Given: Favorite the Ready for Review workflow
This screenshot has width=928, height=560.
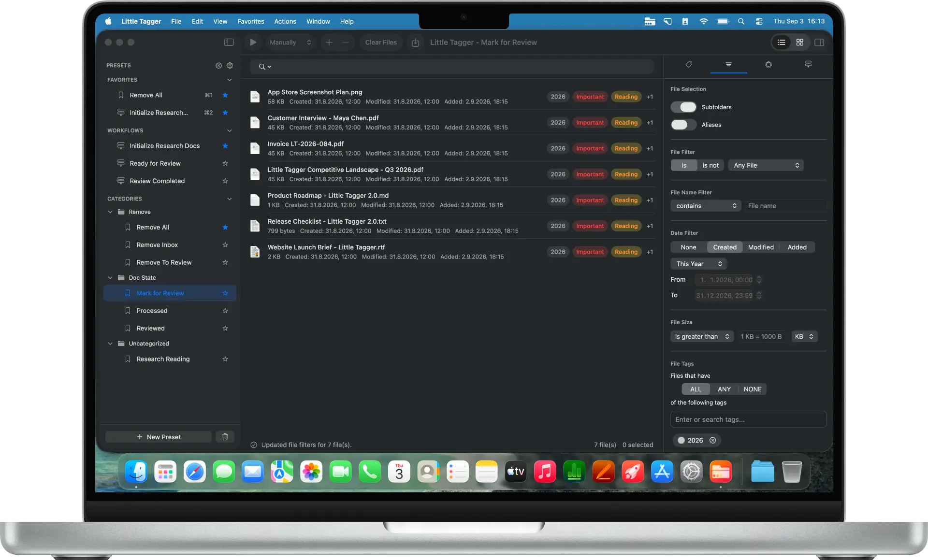Looking at the screenshot, I should click(x=225, y=163).
